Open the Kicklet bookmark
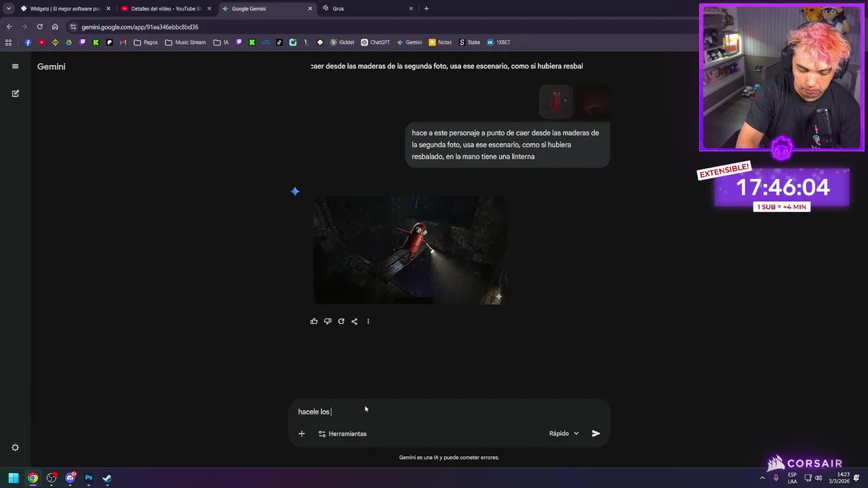Screen dimensions: 868x488 342,42
